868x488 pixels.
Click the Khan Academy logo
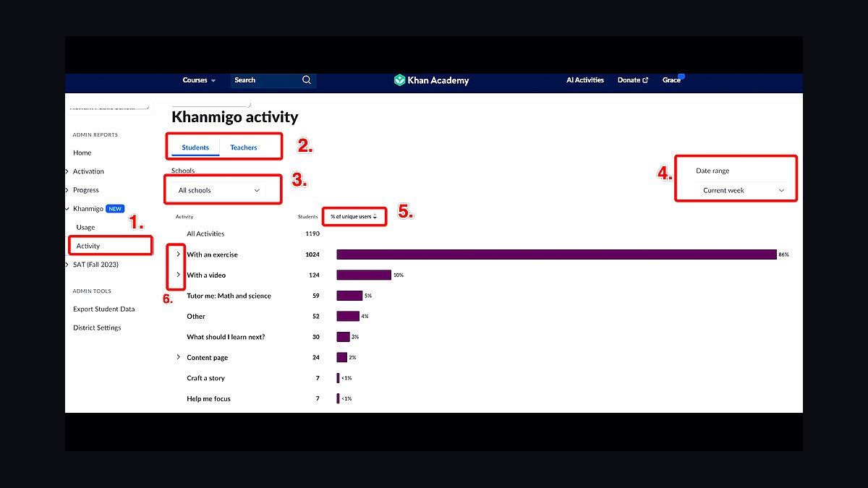click(431, 80)
